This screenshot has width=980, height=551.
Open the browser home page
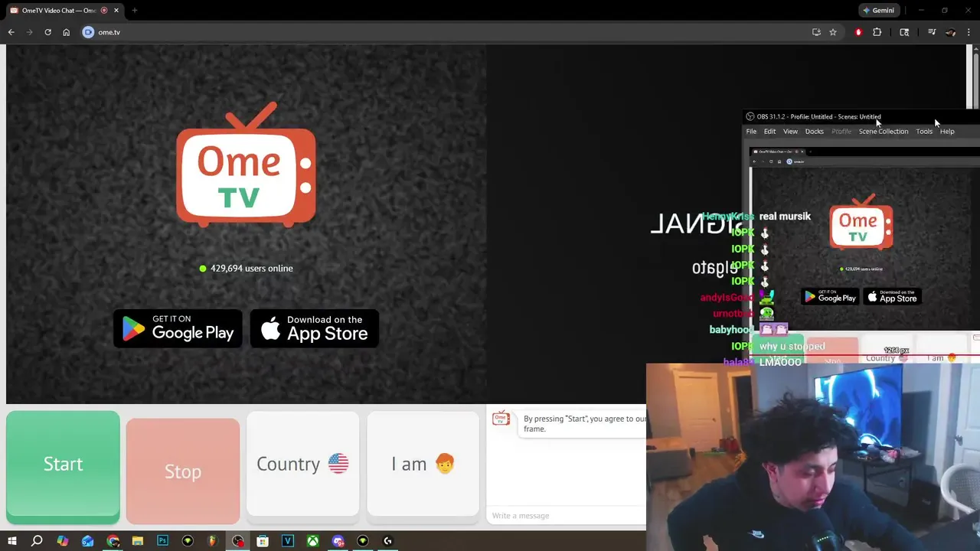click(x=66, y=32)
